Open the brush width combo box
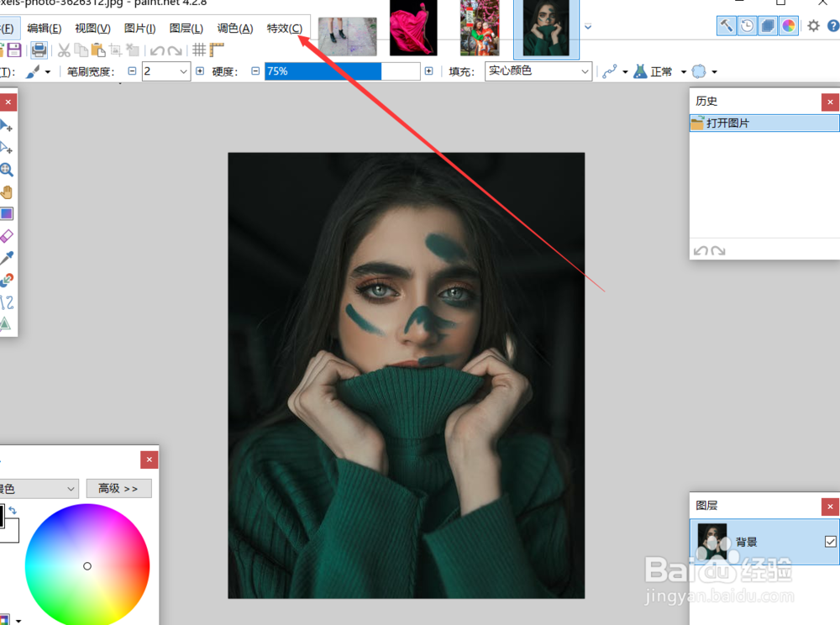840x625 pixels. [x=166, y=71]
